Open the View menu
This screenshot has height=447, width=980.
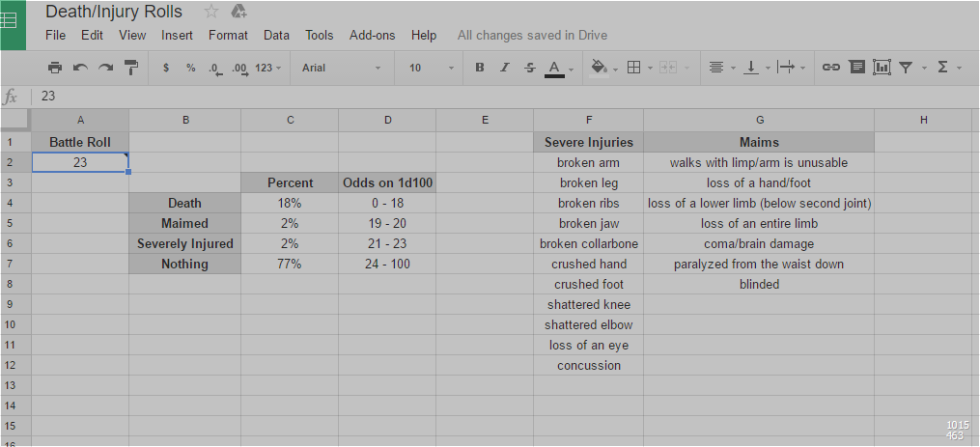132,35
